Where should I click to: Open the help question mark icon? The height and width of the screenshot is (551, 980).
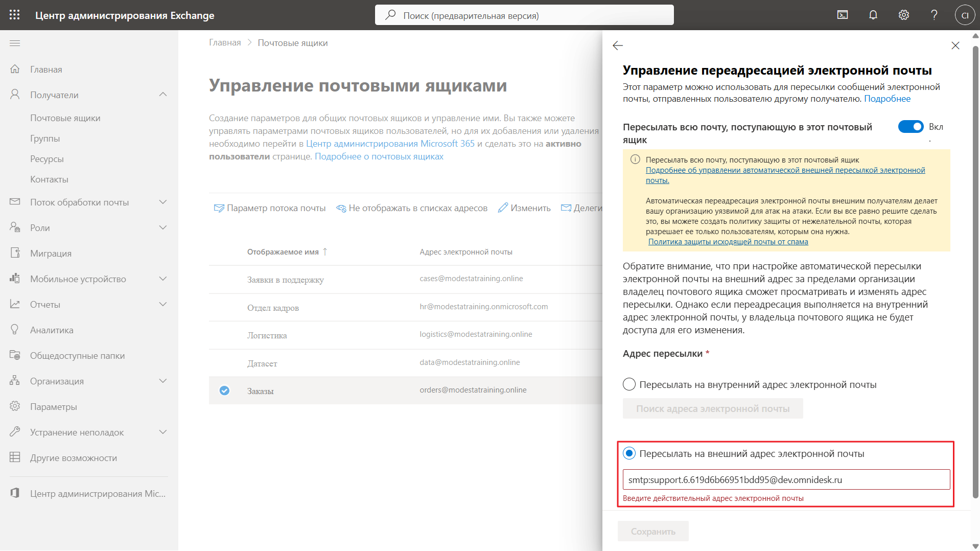click(934, 15)
